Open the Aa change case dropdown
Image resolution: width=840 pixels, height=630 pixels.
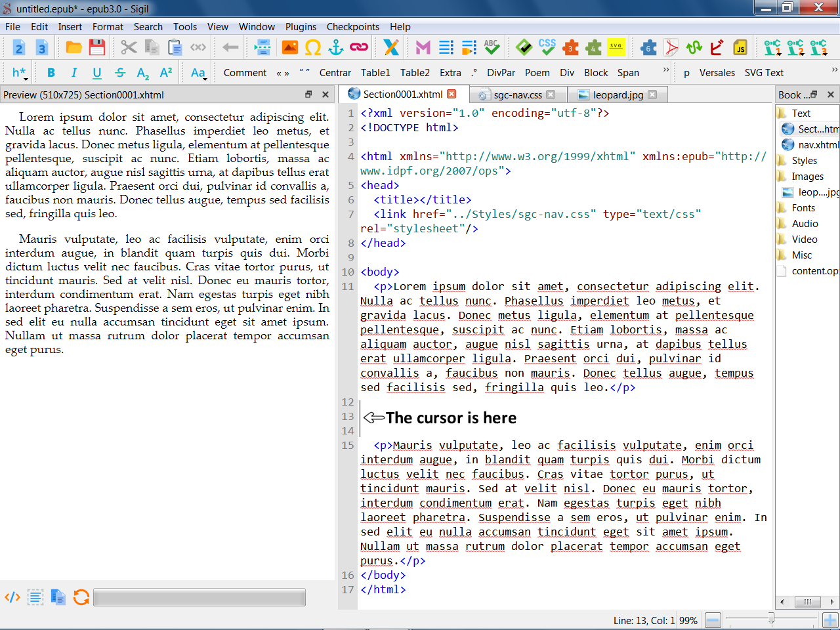click(x=198, y=73)
